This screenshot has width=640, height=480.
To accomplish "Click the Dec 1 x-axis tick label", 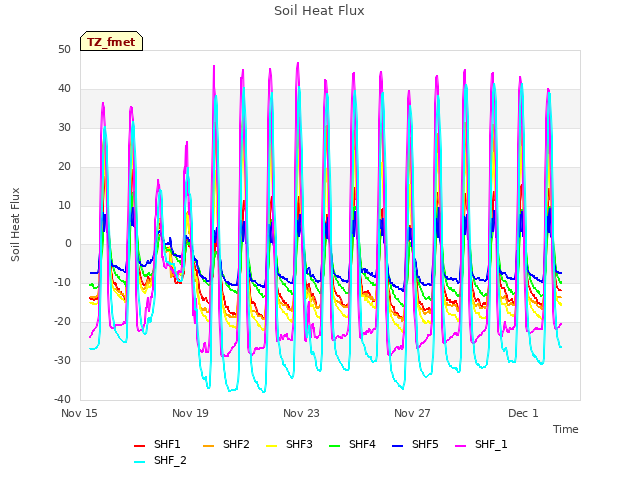I will pos(523,413).
